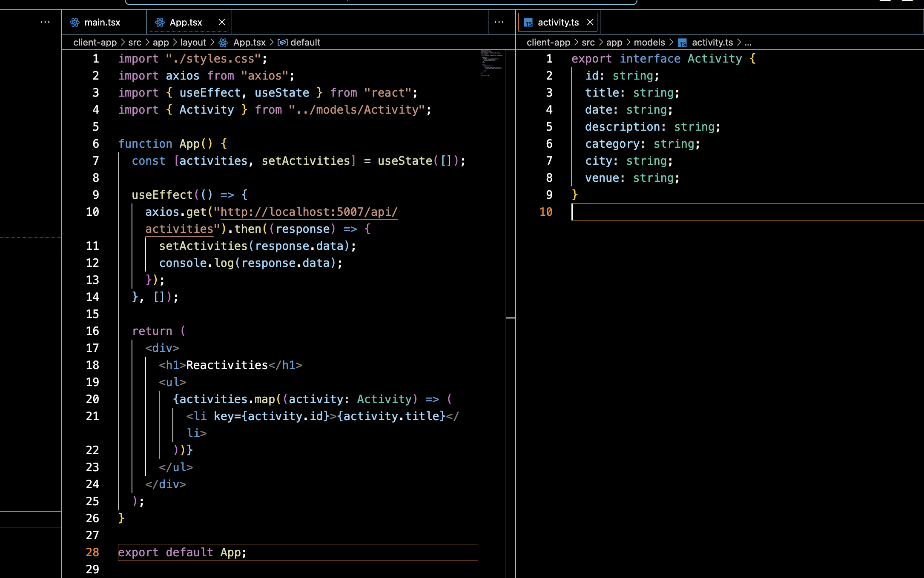Click the React icon on main.tsx tab
This screenshot has height=578, width=924.
(x=75, y=22)
